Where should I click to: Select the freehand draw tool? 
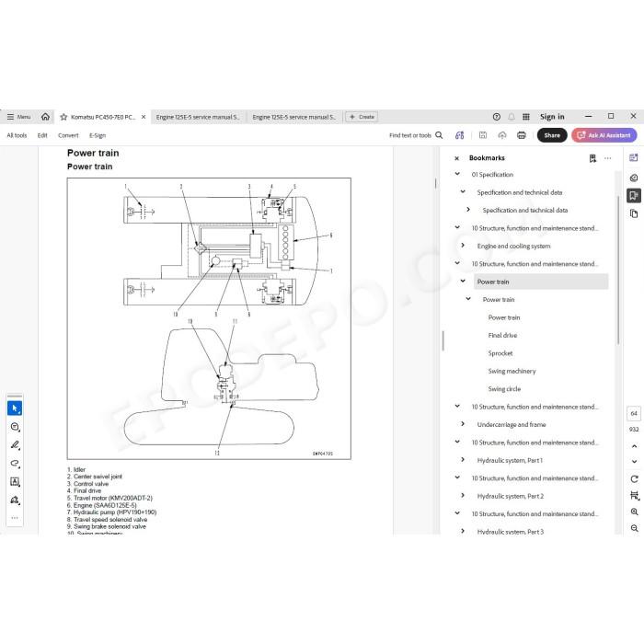pos(15,464)
